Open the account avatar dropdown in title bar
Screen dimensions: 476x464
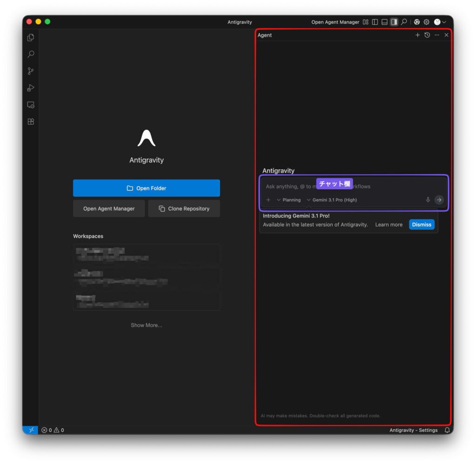click(x=440, y=22)
